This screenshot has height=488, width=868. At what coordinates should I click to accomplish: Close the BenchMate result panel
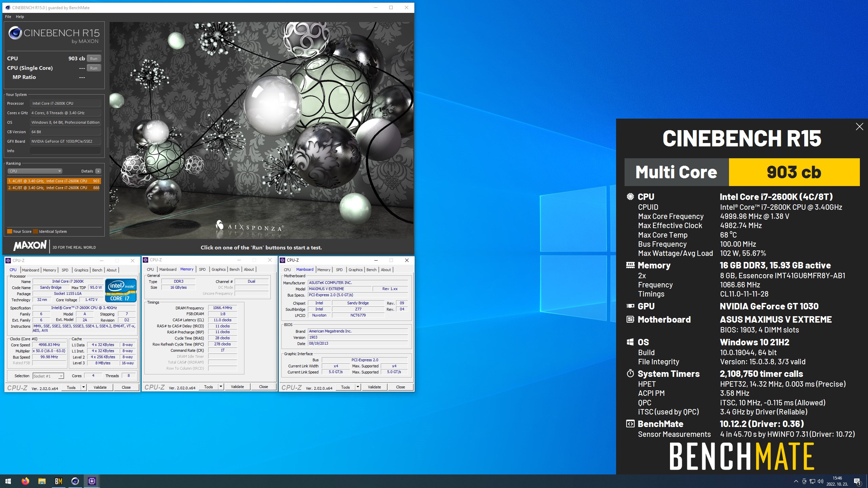pos(859,127)
